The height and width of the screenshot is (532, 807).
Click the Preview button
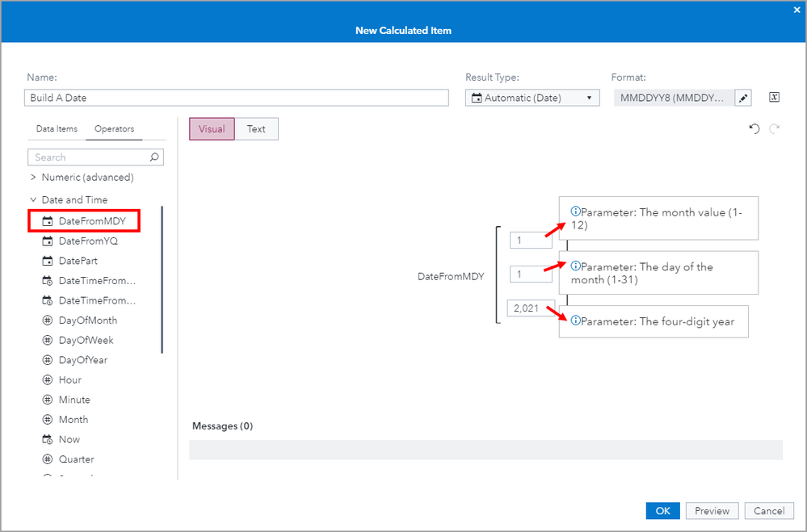[x=712, y=511]
